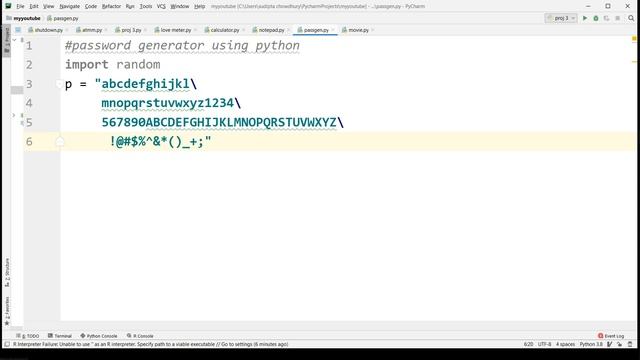
Task: Toggle the Project tool window stripe
Action: [7, 41]
